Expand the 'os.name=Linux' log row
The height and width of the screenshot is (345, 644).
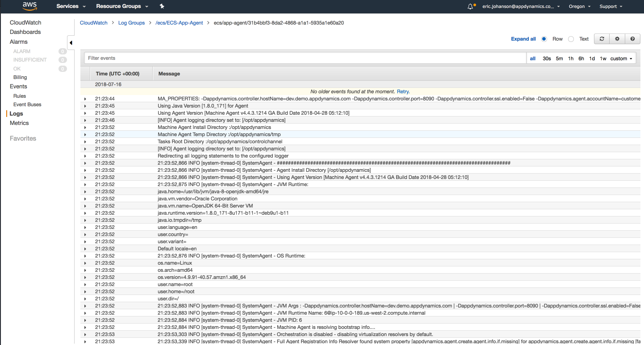pyautogui.click(x=85, y=263)
